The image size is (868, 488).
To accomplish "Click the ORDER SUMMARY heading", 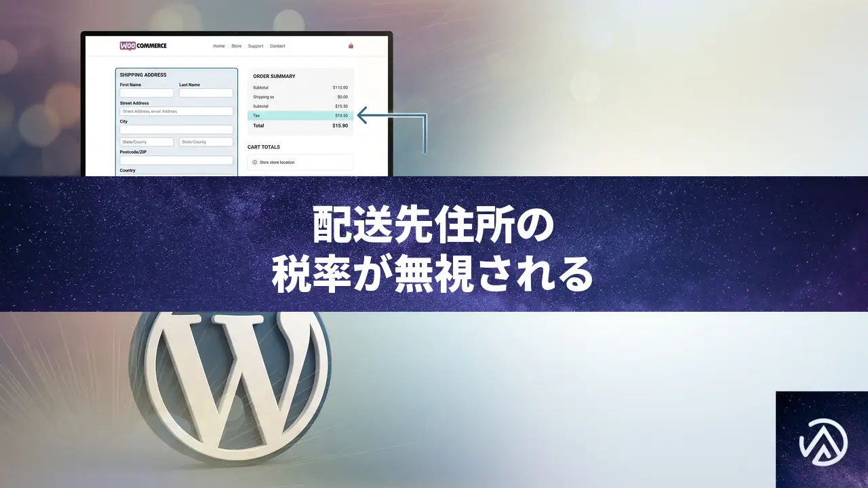I will (x=274, y=77).
